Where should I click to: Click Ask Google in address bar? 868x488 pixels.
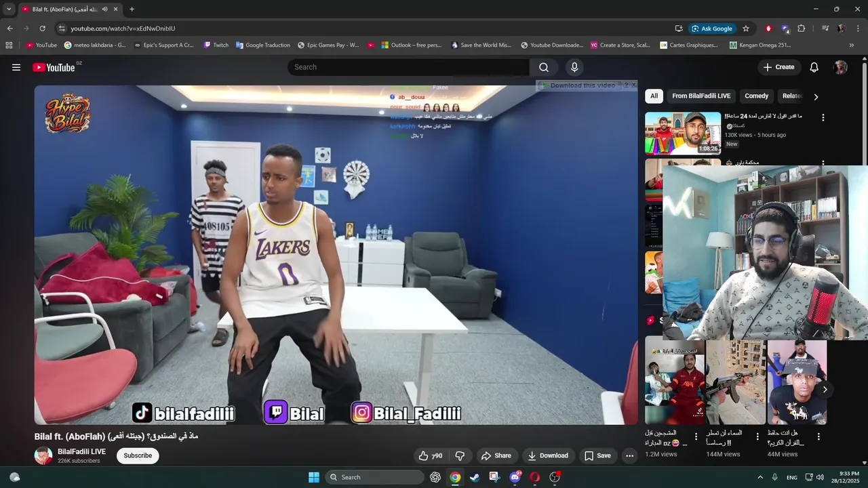coord(712,28)
